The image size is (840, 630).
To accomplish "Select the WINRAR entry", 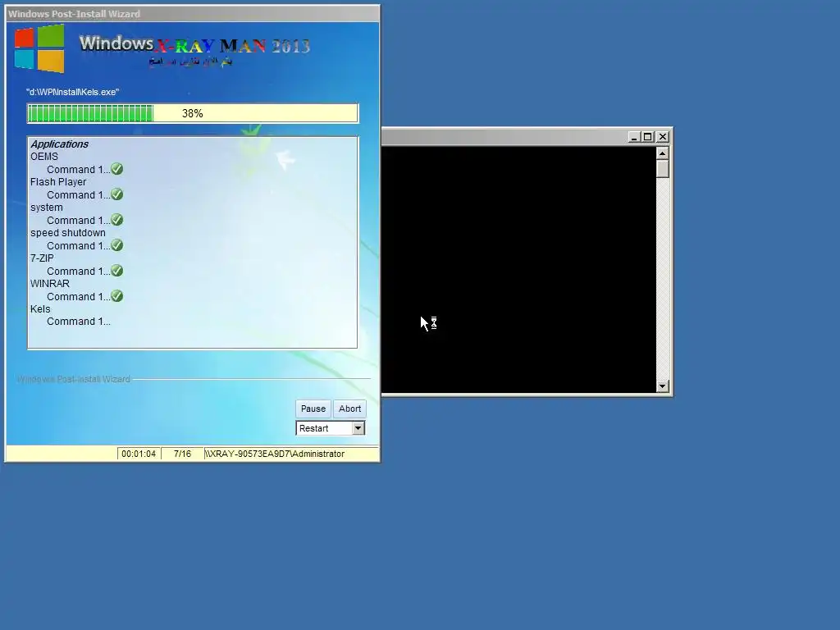I will point(50,284).
